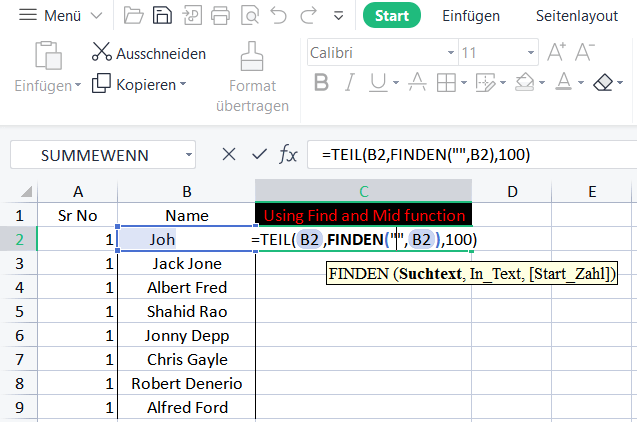Screen dimensions: 637x422
Task: Click Suchtext in the FINDEN tooltip
Action: click(430, 274)
